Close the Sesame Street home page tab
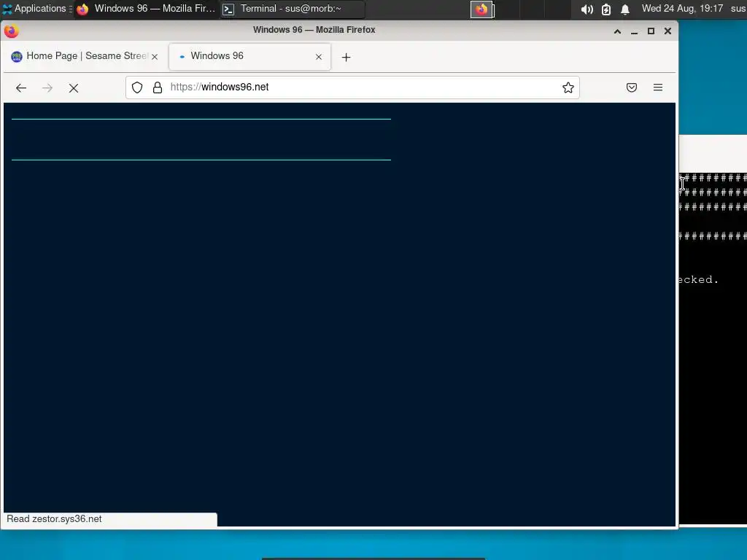This screenshot has width=747, height=560. [155, 57]
